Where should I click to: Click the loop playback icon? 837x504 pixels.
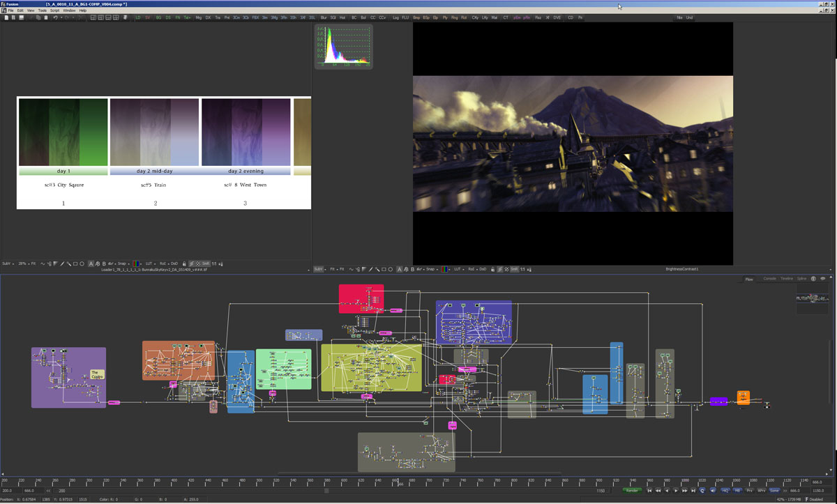(702, 490)
